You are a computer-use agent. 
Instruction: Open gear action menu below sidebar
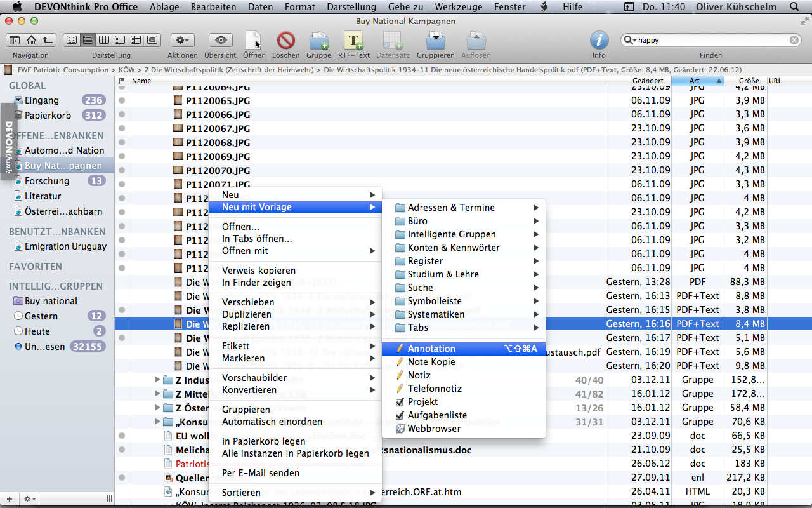tap(30, 499)
